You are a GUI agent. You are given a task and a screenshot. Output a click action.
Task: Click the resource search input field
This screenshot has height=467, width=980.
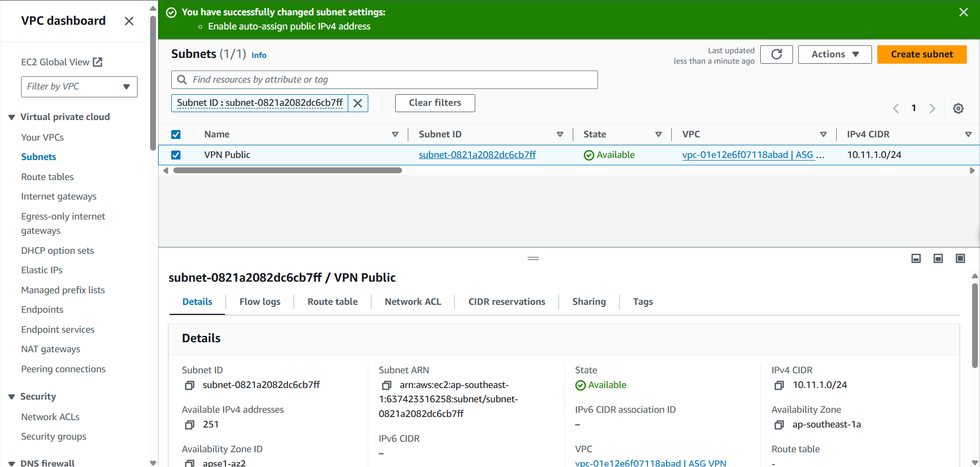pos(385,80)
